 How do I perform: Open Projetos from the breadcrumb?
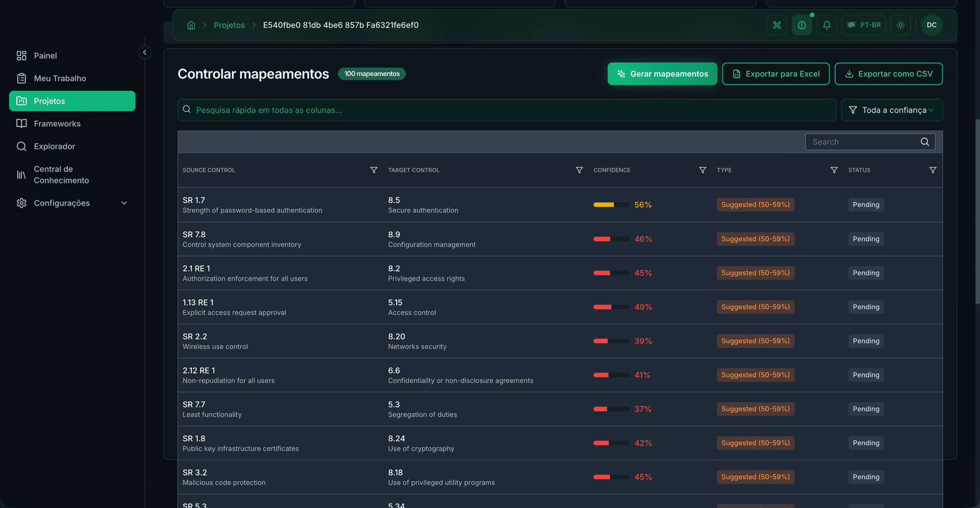(x=229, y=24)
